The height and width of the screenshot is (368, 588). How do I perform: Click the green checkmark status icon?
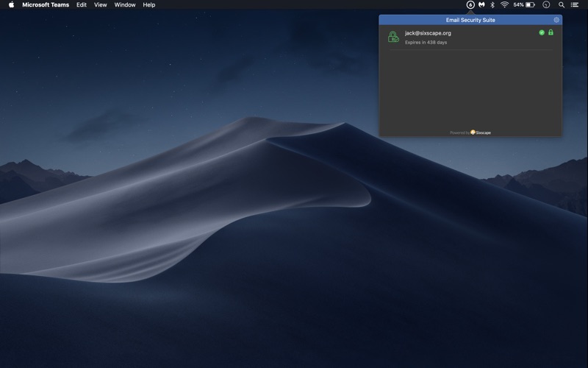pyautogui.click(x=542, y=32)
